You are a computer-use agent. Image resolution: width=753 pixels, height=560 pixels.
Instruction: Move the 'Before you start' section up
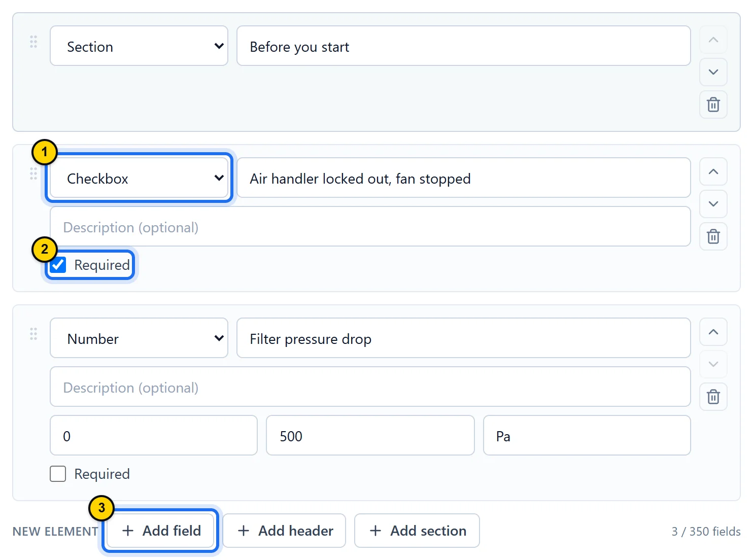pos(713,40)
